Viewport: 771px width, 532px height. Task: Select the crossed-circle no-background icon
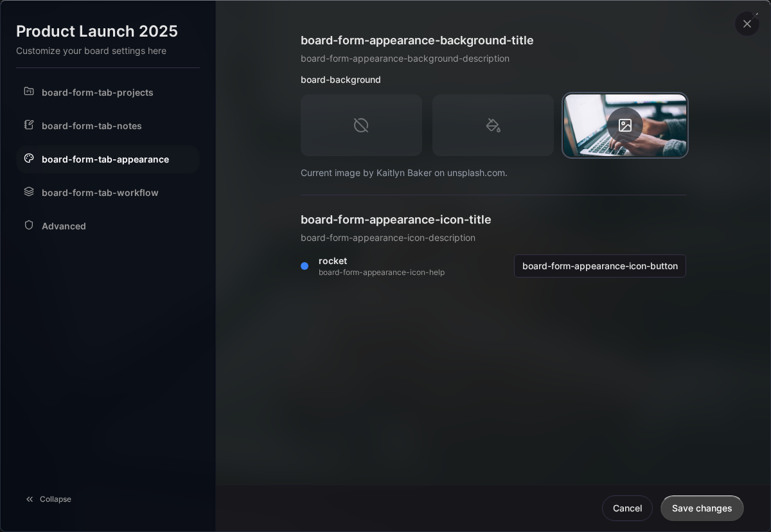click(361, 125)
